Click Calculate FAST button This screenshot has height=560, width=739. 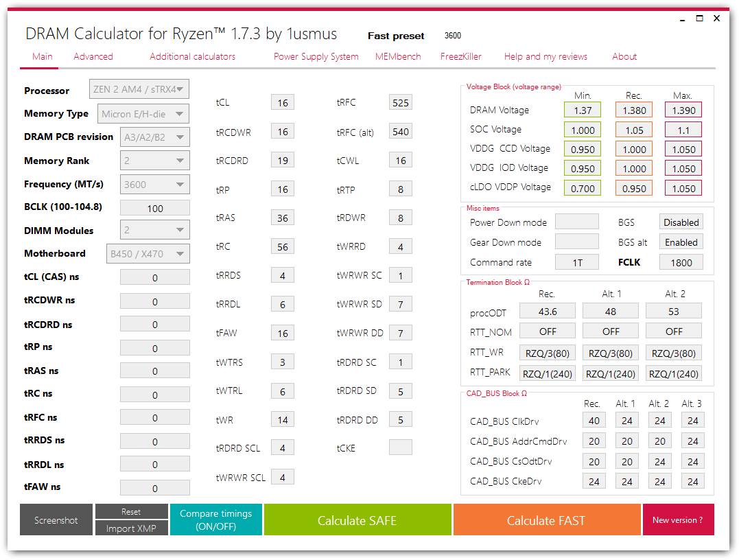(x=546, y=520)
